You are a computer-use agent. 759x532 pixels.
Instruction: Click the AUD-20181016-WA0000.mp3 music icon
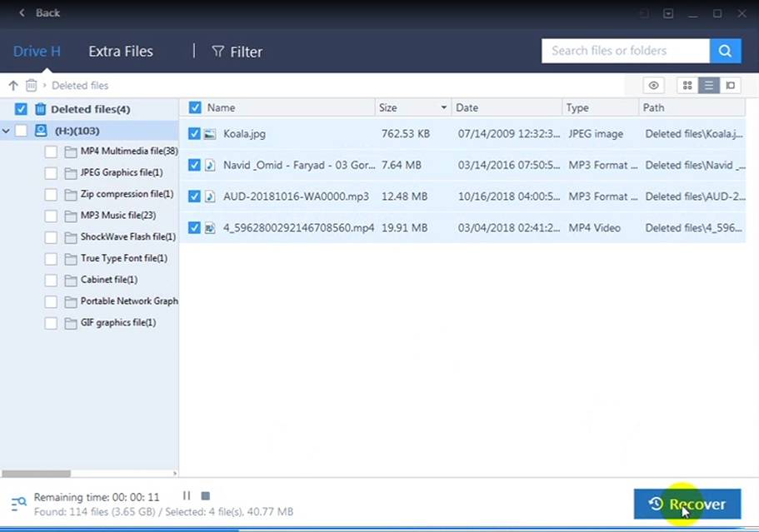tap(210, 196)
